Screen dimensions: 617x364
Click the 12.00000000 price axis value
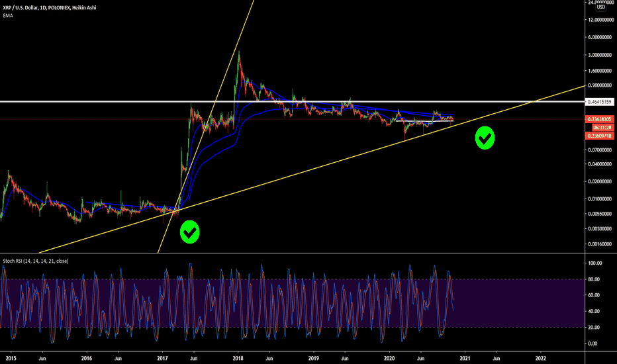600,20
